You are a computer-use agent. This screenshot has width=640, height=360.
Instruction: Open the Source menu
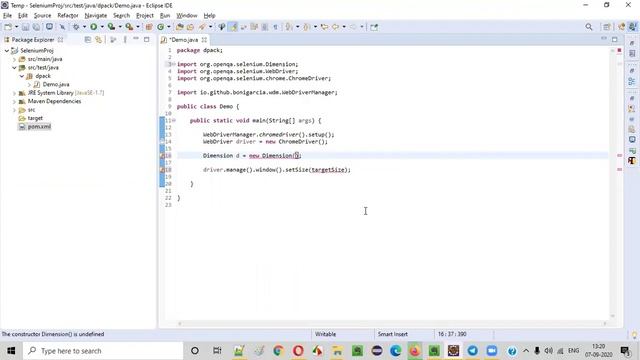pyautogui.click(x=42, y=16)
